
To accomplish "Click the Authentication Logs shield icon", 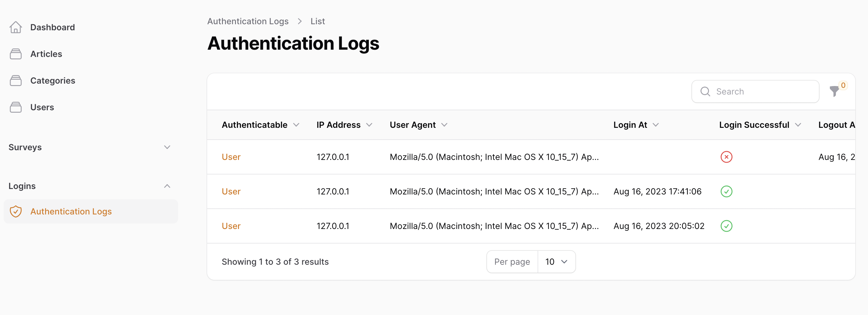I will [x=15, y=211].
